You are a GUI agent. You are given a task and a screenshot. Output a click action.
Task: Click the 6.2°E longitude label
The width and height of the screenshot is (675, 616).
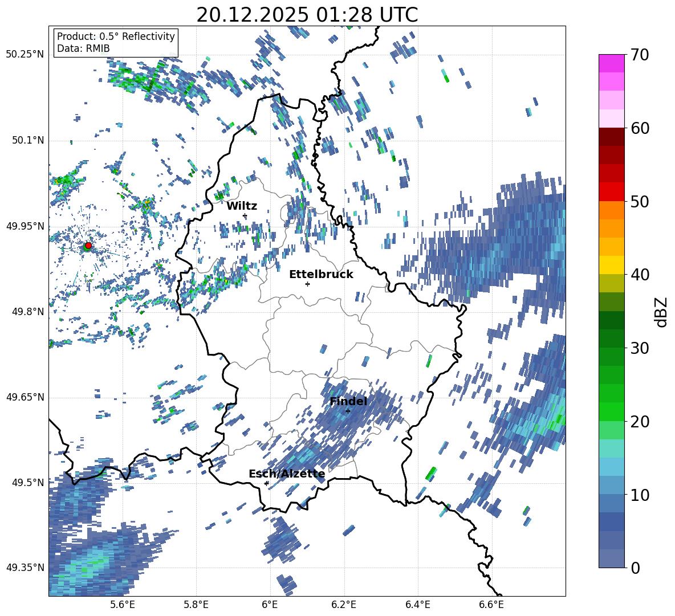pos(344,605)
